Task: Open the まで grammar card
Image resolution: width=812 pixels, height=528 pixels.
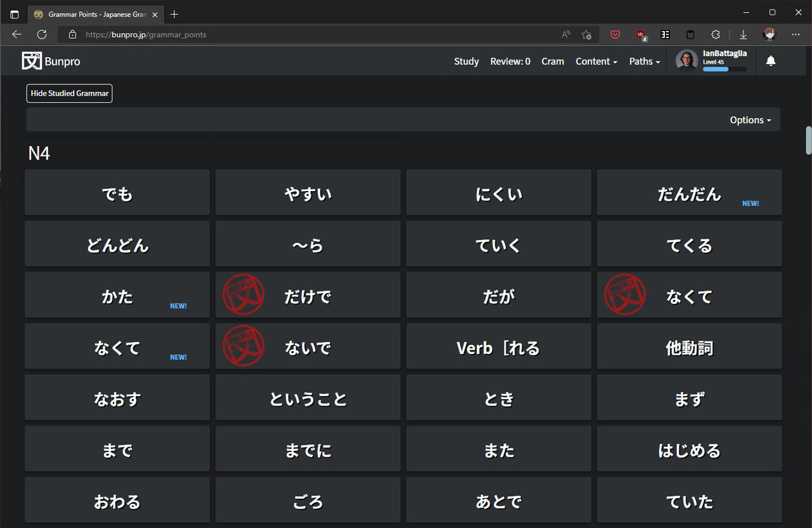Action: (x=117, y=449)
